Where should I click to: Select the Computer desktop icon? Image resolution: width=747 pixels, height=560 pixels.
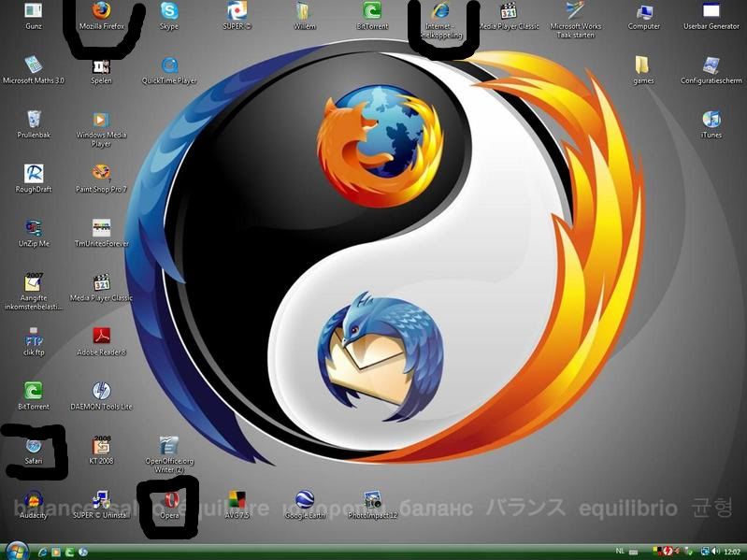pos(643,16)
